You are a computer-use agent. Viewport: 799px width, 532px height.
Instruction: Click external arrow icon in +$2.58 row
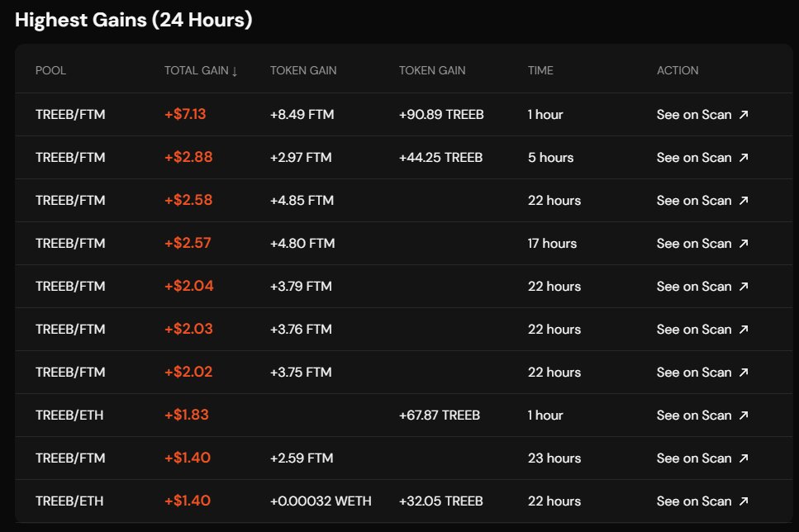[x=744, y=200]
